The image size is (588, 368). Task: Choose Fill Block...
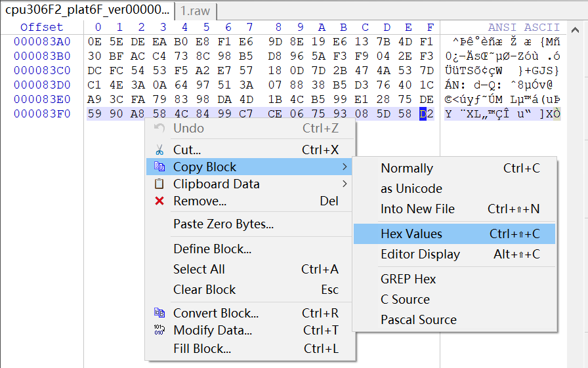[249, 349]
